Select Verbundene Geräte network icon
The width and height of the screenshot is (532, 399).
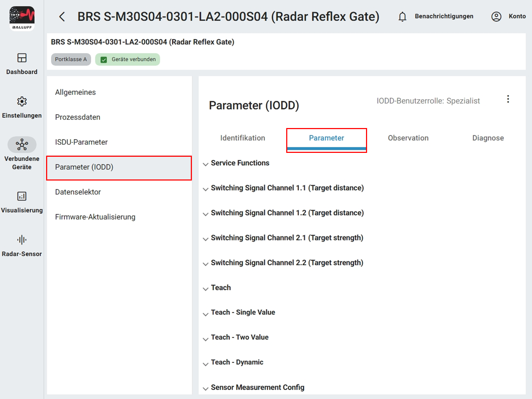tap(22, 145)
